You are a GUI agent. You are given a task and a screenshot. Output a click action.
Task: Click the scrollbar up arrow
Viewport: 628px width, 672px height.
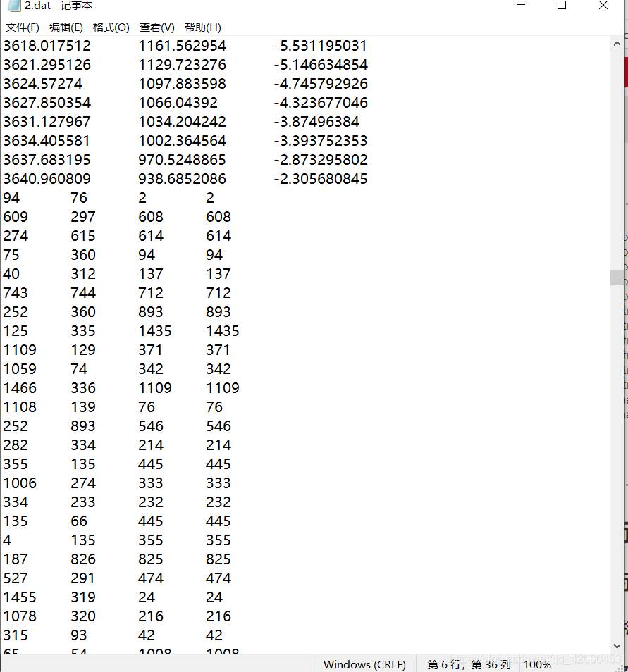point(617,44)
